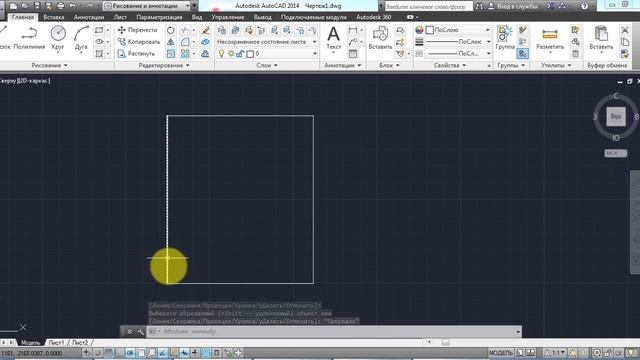Open Несохраненное состояние листа layer state dropdown
Viewport: 640px width, 360px height.
[267, 42]
